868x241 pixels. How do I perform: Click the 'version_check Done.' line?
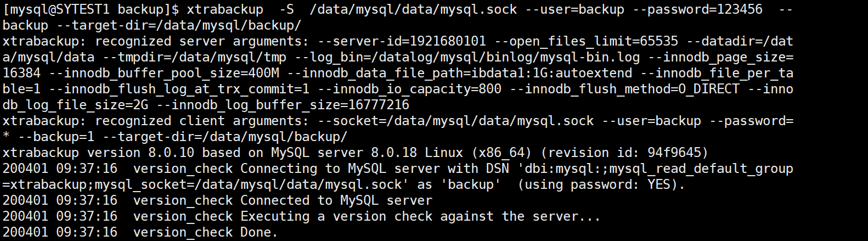click(206, 232)
